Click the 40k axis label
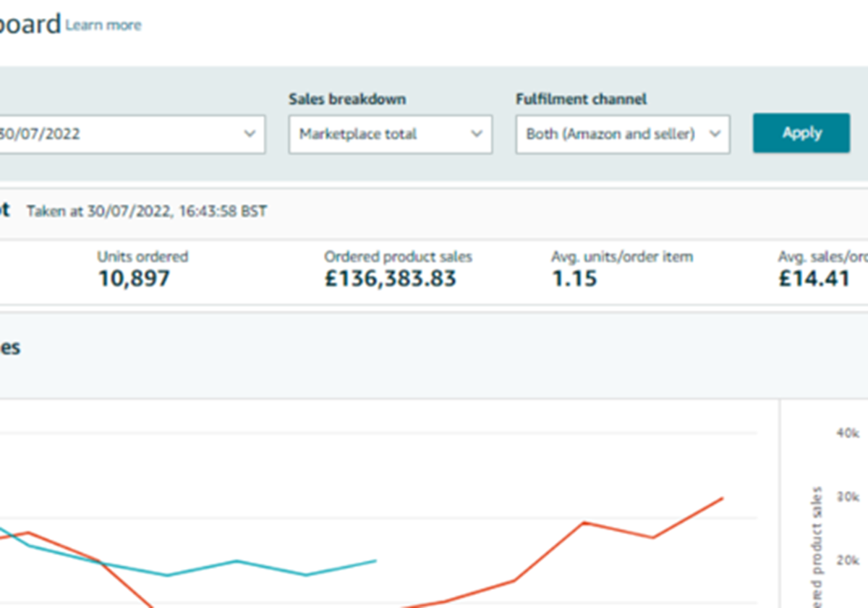Image resolution: width=868 pixels, height=608 pixels. pyautogui.click(x=848, y=433)
